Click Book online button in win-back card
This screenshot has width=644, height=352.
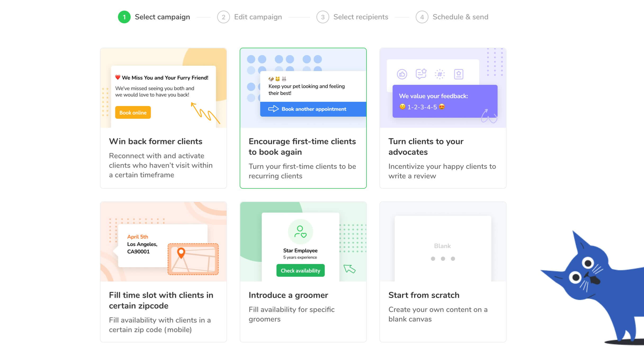[x=132, y=113]
